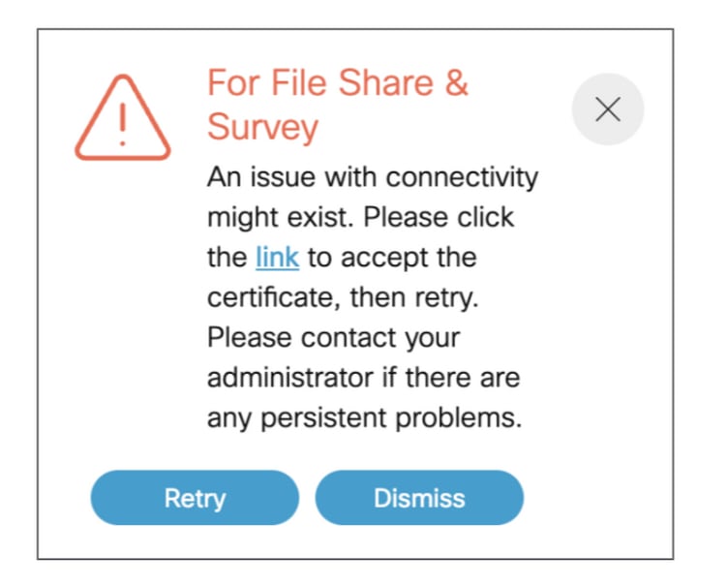Click the words 'to accept the' after the link

click(392, 258)
